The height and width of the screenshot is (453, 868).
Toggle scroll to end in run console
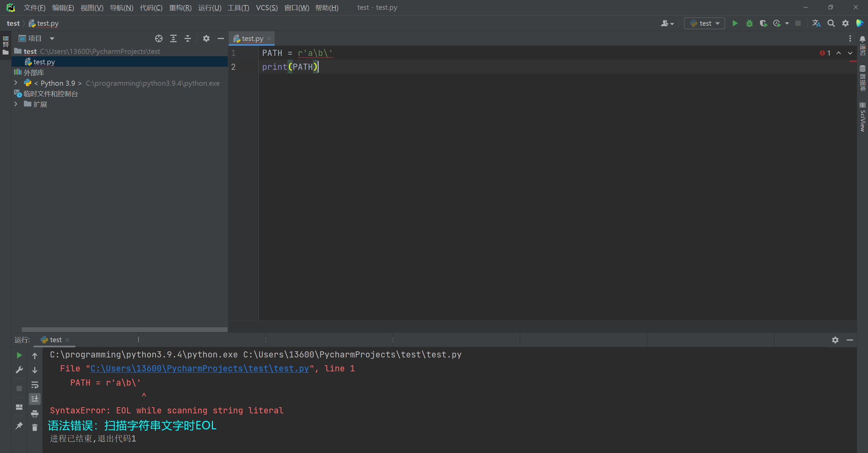tap(35, 399)
